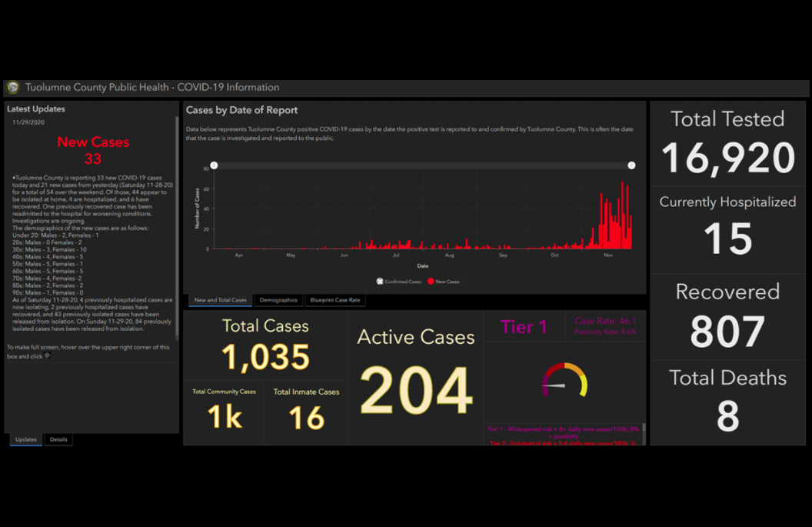Grab the left handle of chart date range slider
812x527 pixels.
[215, 165]
